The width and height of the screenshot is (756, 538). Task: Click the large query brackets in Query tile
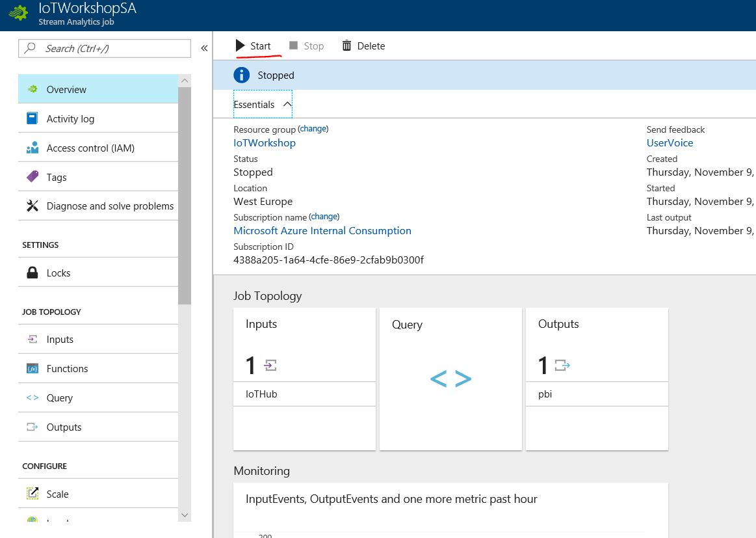(x=450, y=379)
